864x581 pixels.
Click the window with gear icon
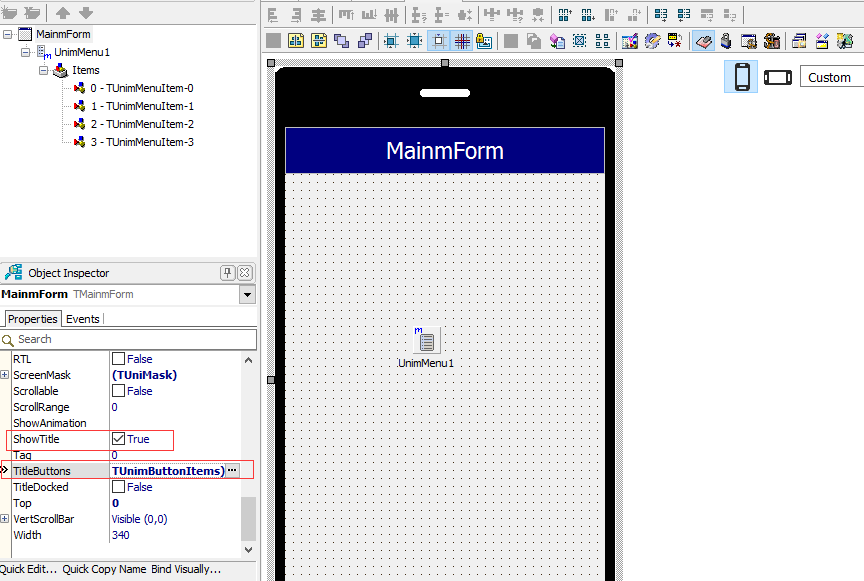(749, 41)
